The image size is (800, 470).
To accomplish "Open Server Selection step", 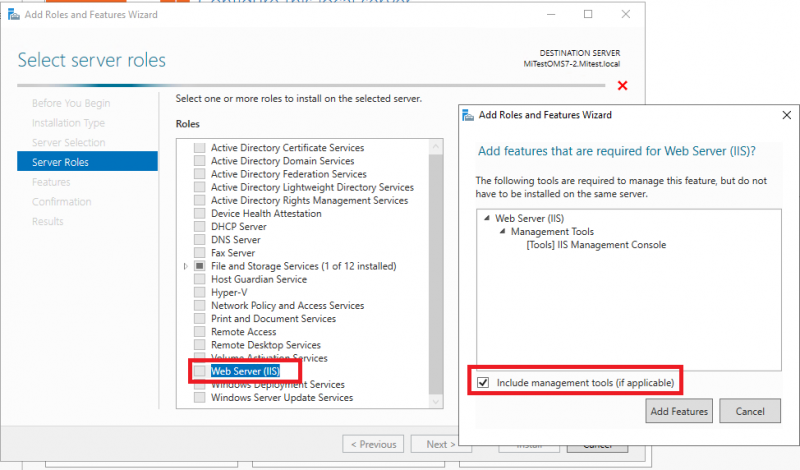I will pos(68,142).
